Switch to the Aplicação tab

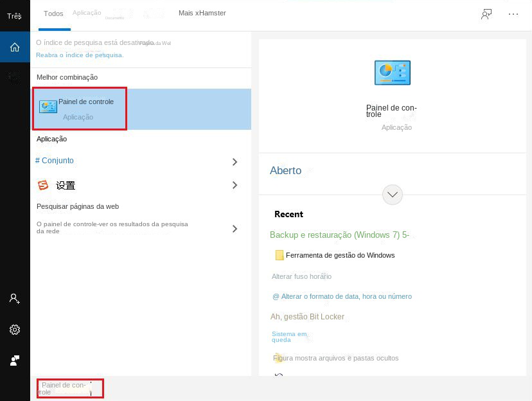[87, 13]
